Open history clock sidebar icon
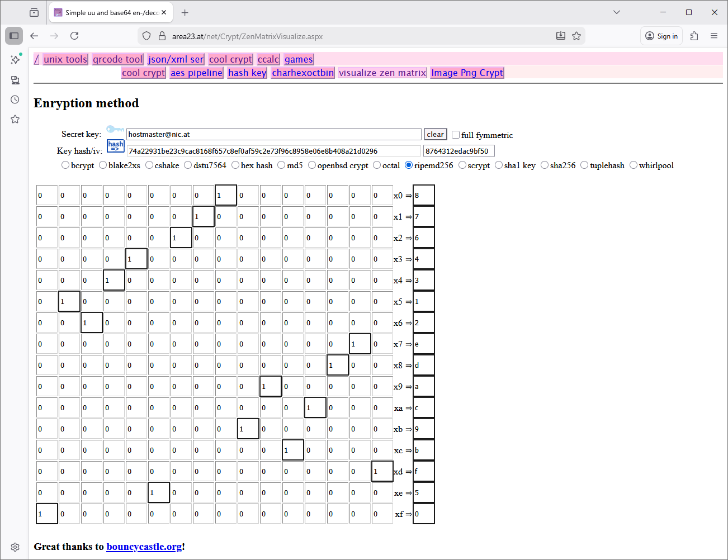 (15, 99)
